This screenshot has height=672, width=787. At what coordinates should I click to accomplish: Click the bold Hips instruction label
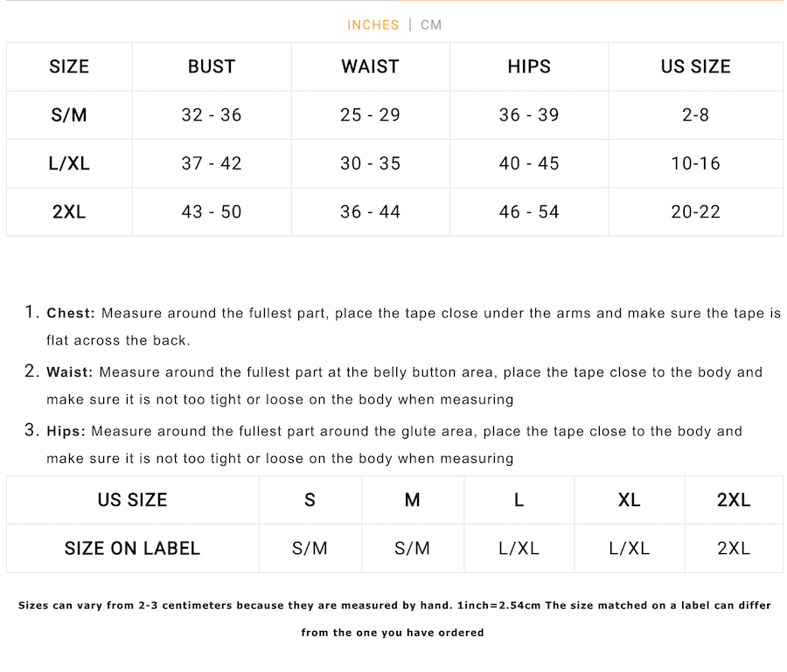(66, 431)
